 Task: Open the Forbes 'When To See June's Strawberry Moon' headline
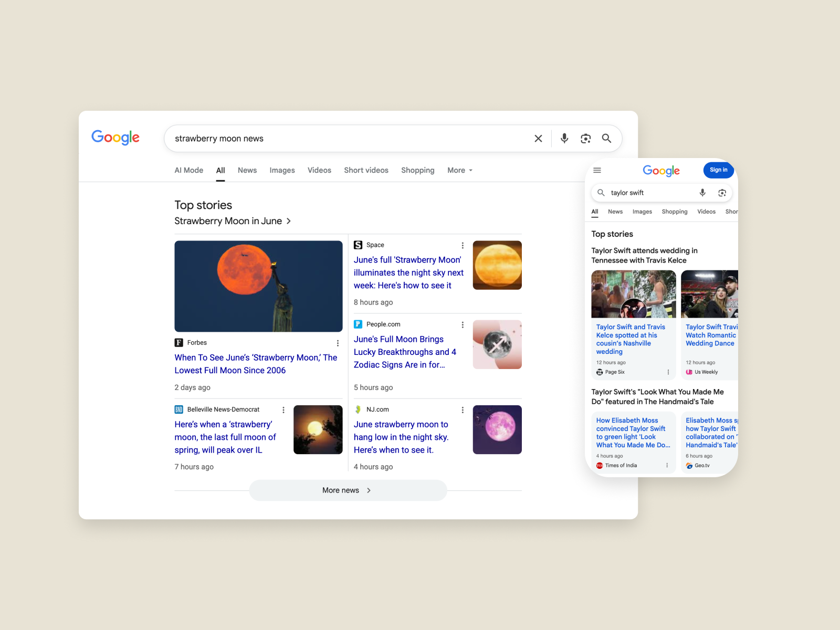(x=256, y=364)
